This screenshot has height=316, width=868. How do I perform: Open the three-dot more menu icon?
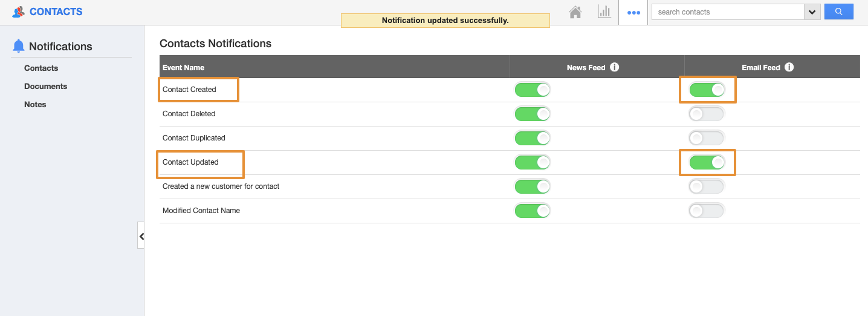point(633,12)
